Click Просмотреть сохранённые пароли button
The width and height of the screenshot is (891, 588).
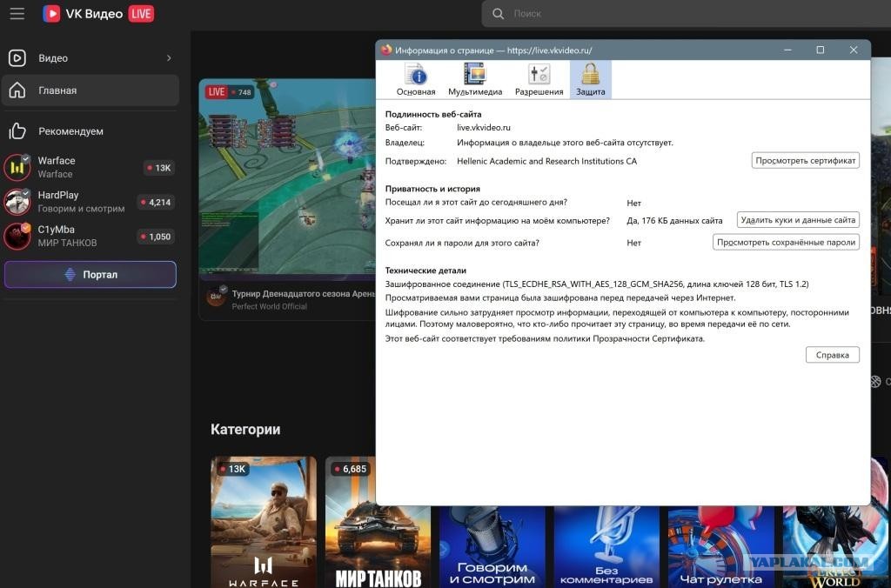pos(786,242)
